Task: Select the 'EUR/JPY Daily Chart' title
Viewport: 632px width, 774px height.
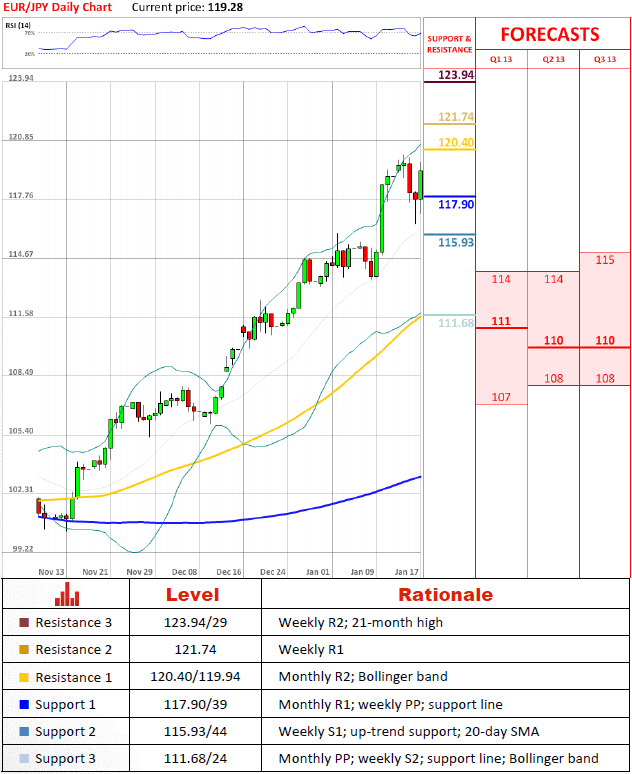Action: (x=58, y=7)
